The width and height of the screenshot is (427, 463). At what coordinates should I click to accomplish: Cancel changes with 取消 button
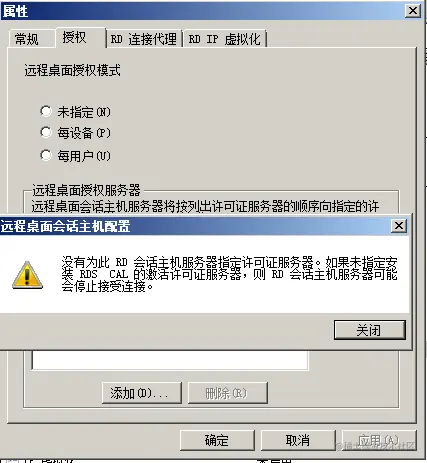(x=298, y=440)
